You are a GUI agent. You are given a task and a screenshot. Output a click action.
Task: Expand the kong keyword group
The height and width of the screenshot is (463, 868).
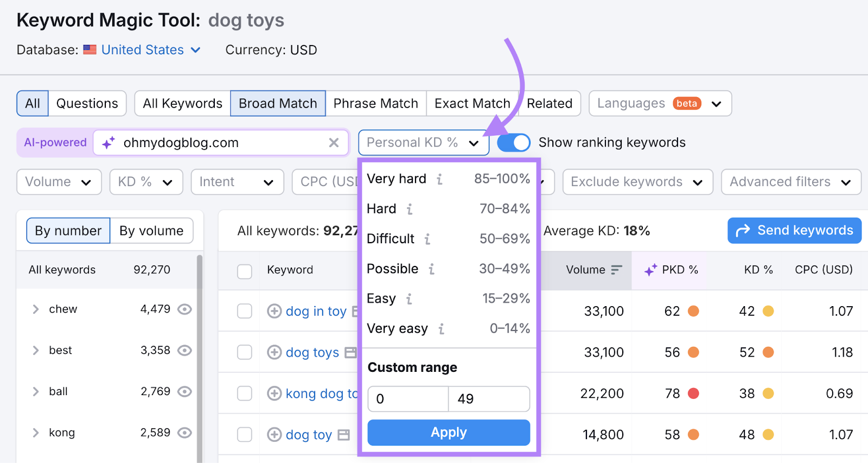pos(35,433)
